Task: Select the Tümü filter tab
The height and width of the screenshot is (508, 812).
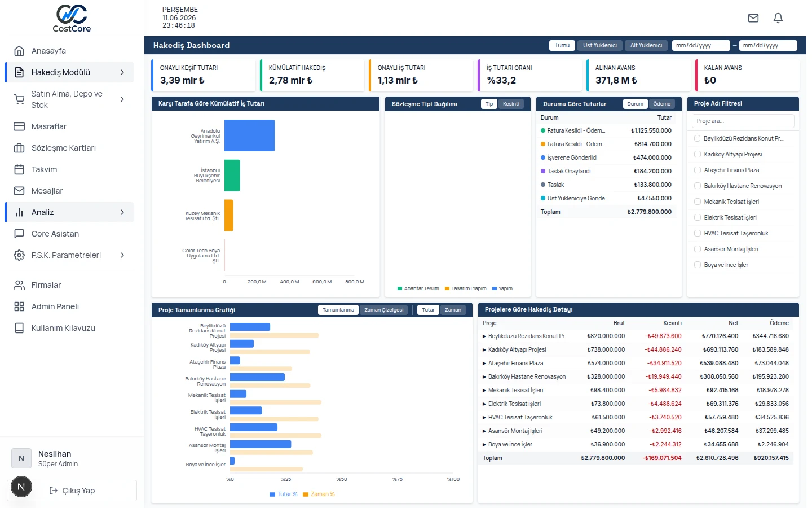Action: coord(562,45)
